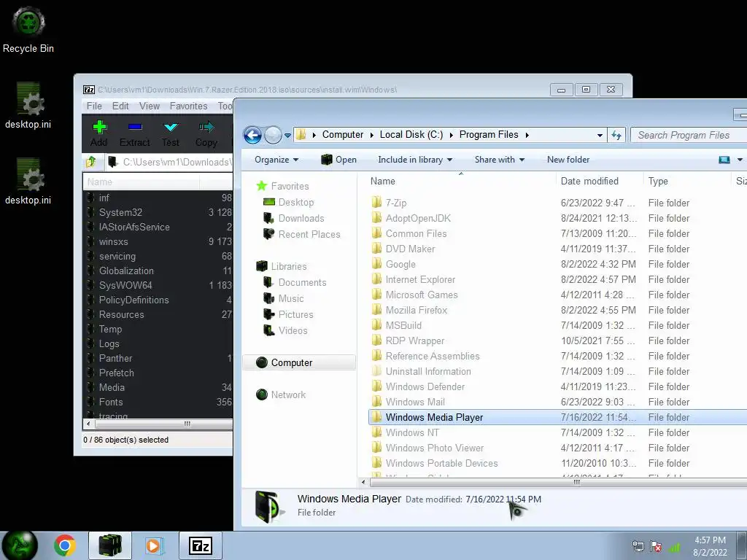This screenshot has width=747, height=560.
Task: Select the RDP Wrapper folder
Action: (415, 341)
